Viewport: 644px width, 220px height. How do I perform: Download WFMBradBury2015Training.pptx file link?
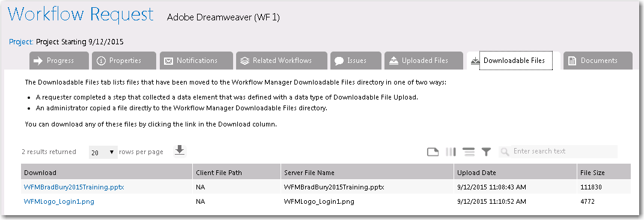74,187
